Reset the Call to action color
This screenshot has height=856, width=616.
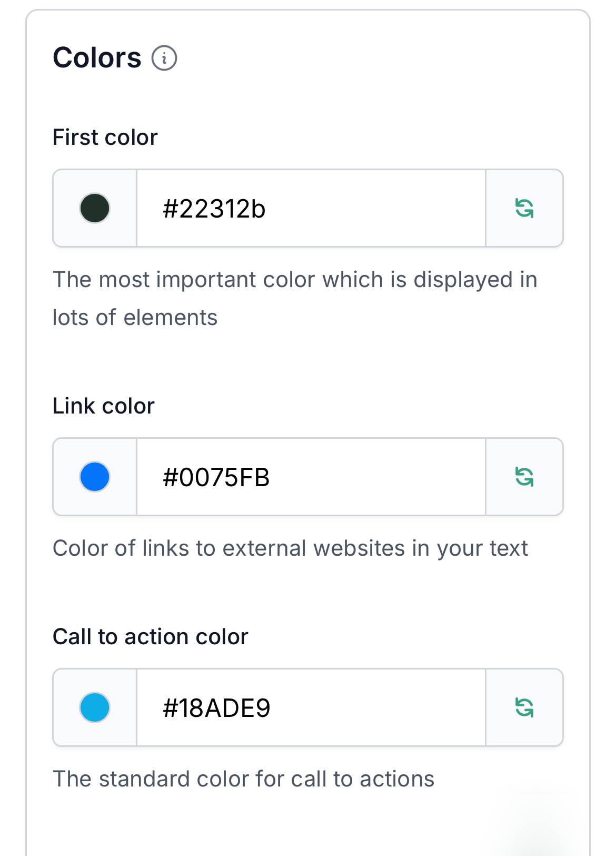[524, 707]
